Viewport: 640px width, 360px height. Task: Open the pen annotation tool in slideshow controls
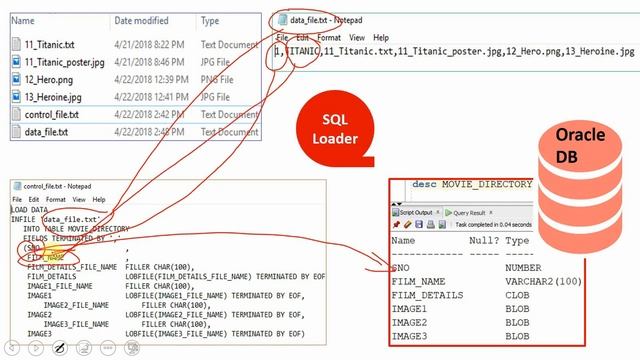click(x=60, y=348)
